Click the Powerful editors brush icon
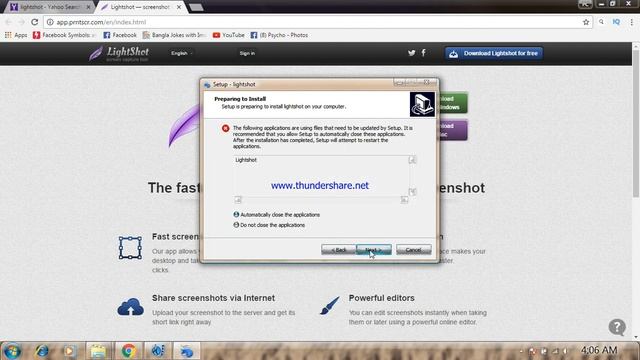 (329, 306)
